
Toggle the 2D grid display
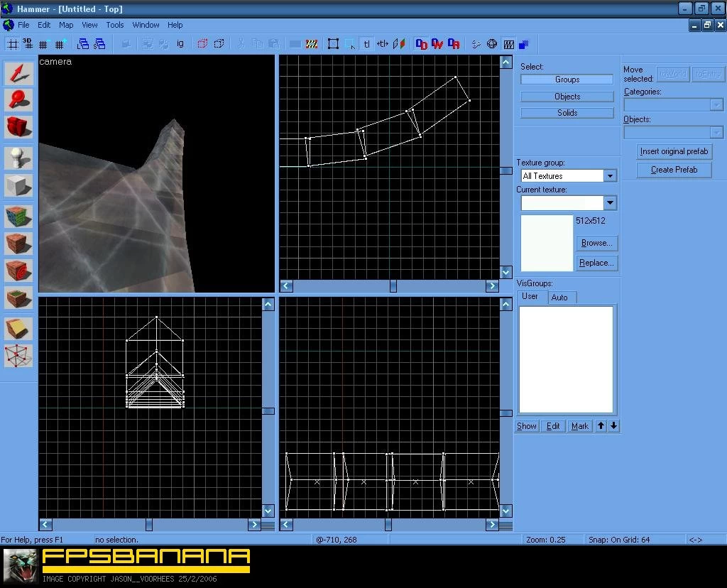(x=13, y=44)
